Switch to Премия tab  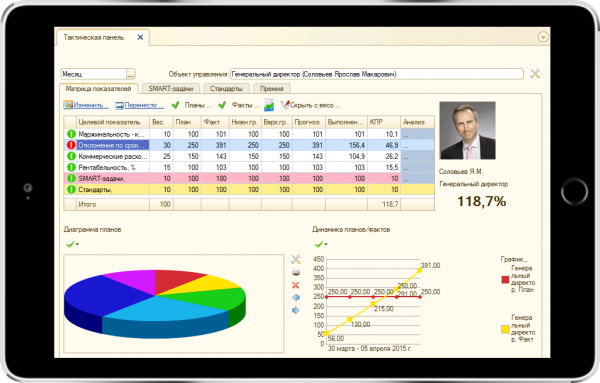272,89
